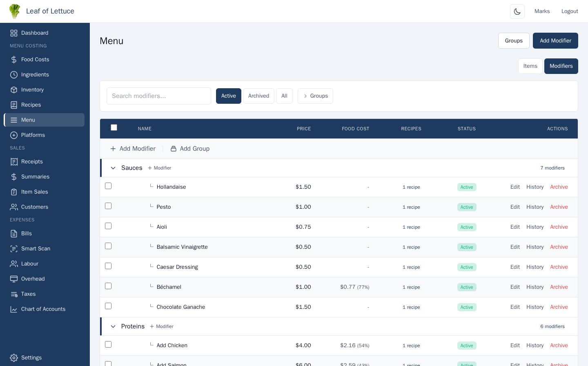This screenshot has width=588, height=366.
Task: Click the Inventory box icon
Action: point(14,90)
